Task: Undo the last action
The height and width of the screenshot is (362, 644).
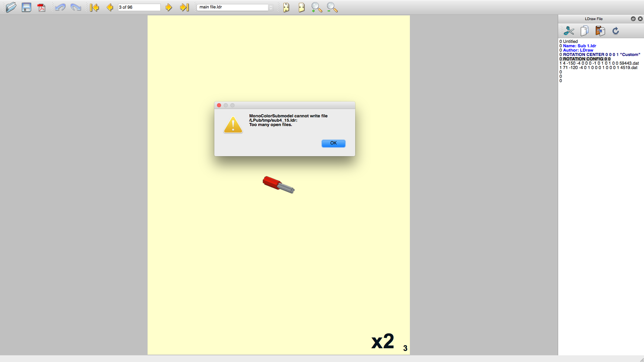Action: pyautogui.click(x=60, y=7)
